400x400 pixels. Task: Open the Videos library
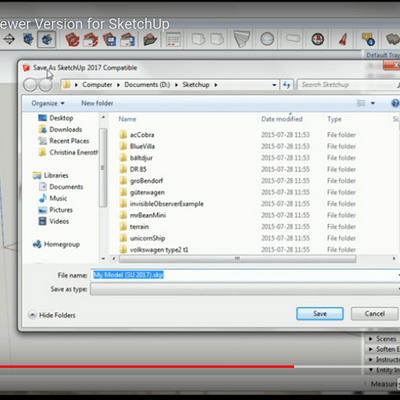tap(54, 221)
